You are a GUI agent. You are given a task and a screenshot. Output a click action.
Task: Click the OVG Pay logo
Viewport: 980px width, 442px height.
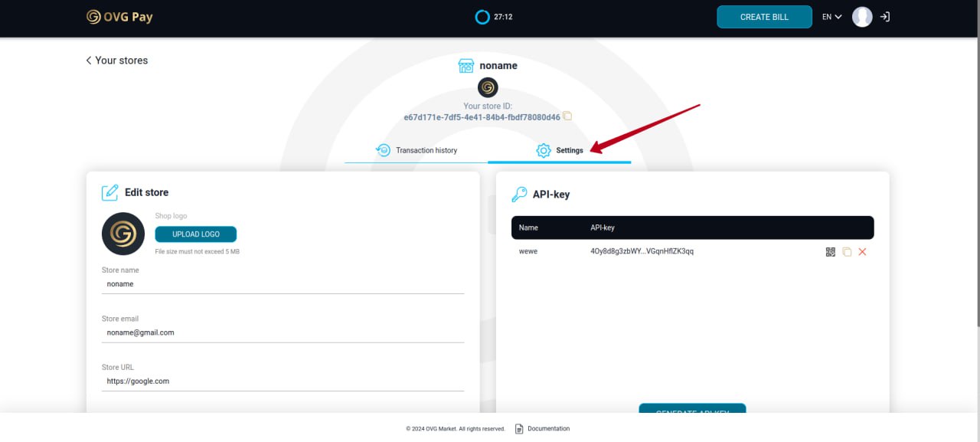tap(119, 17)
